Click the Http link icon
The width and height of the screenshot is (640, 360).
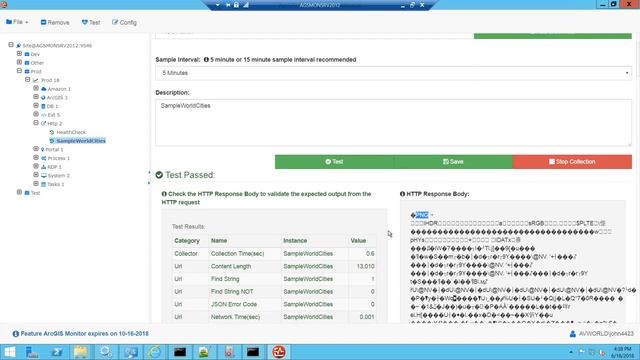click(x=44, y=123)
